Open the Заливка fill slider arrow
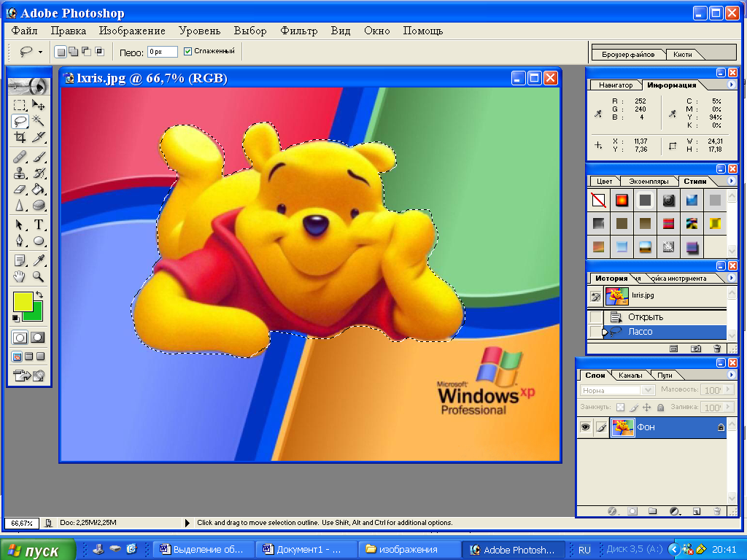This screenshot has height=560, width=747. pyautogui.click(x=728, y=407)
